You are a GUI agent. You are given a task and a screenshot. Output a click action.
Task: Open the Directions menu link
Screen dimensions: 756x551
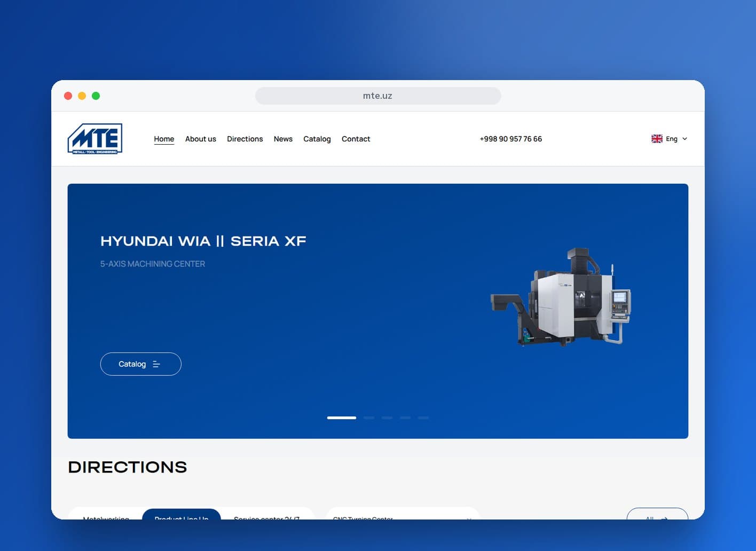(x=245, y=139)
